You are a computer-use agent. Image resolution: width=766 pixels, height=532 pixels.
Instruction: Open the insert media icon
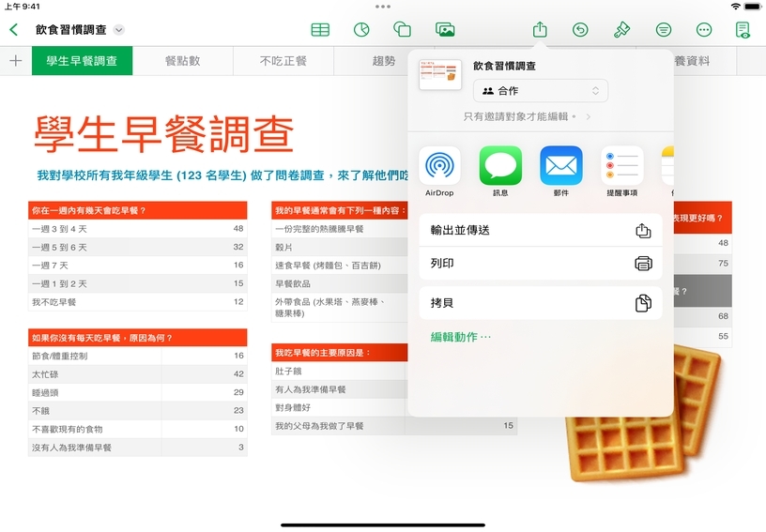[445, 30]
